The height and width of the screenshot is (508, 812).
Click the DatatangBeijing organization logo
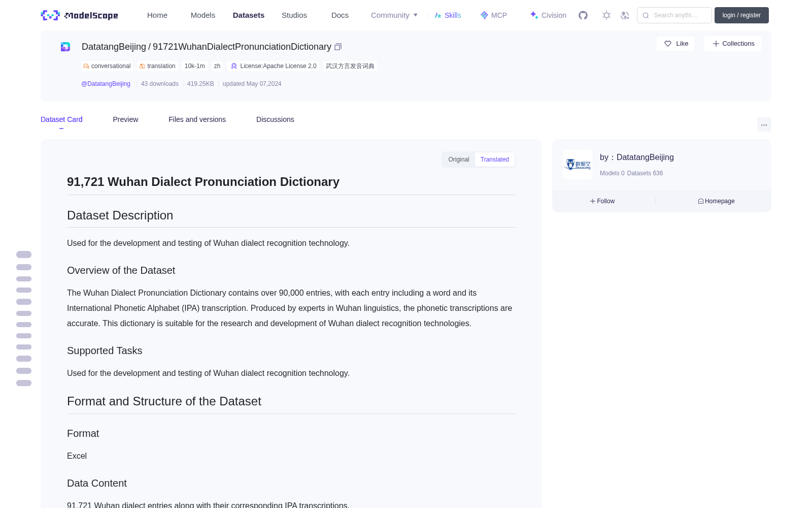(578, 165)
